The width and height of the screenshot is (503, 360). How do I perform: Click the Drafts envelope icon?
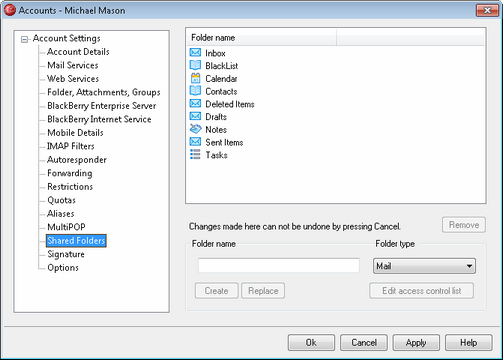coord(195,116)
